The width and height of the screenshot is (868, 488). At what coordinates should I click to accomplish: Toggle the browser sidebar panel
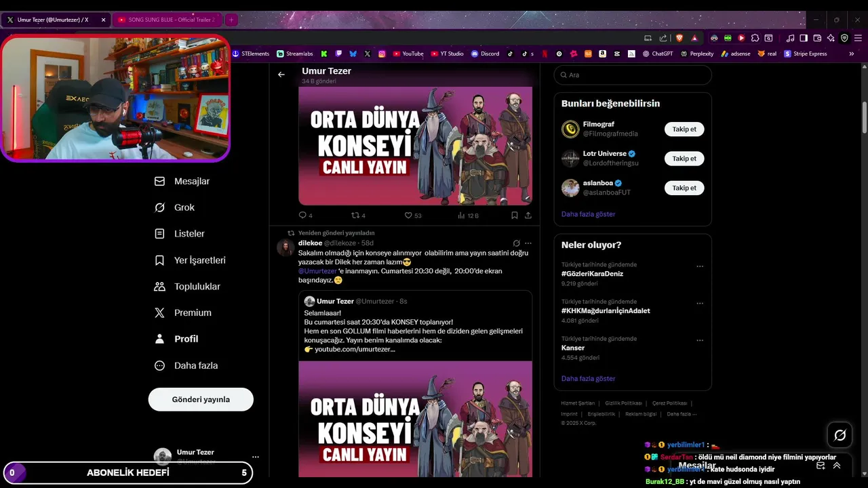tap(804, 38)
